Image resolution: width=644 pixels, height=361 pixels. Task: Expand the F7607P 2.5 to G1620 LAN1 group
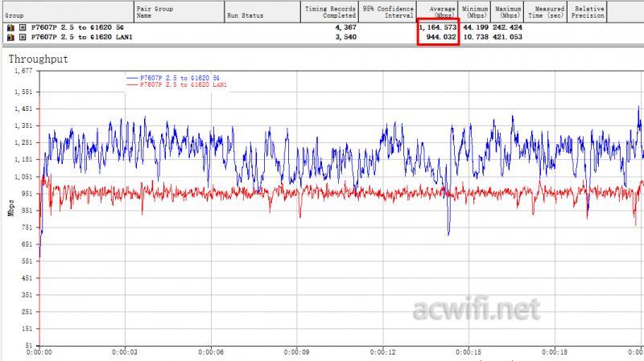pyautogui.click(x=23, y=37)
